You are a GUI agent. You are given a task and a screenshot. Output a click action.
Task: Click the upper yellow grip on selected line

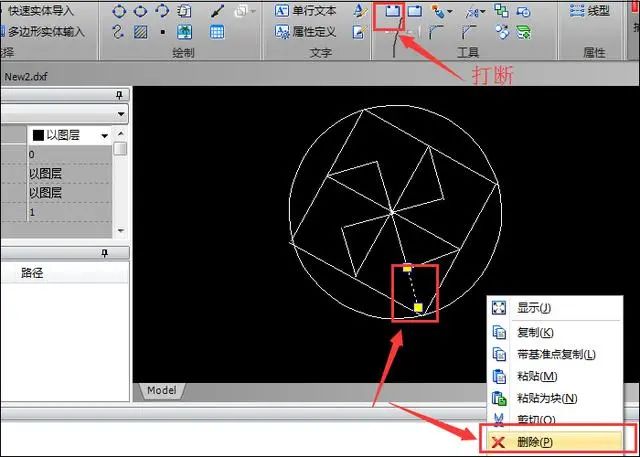click(407, 268)
